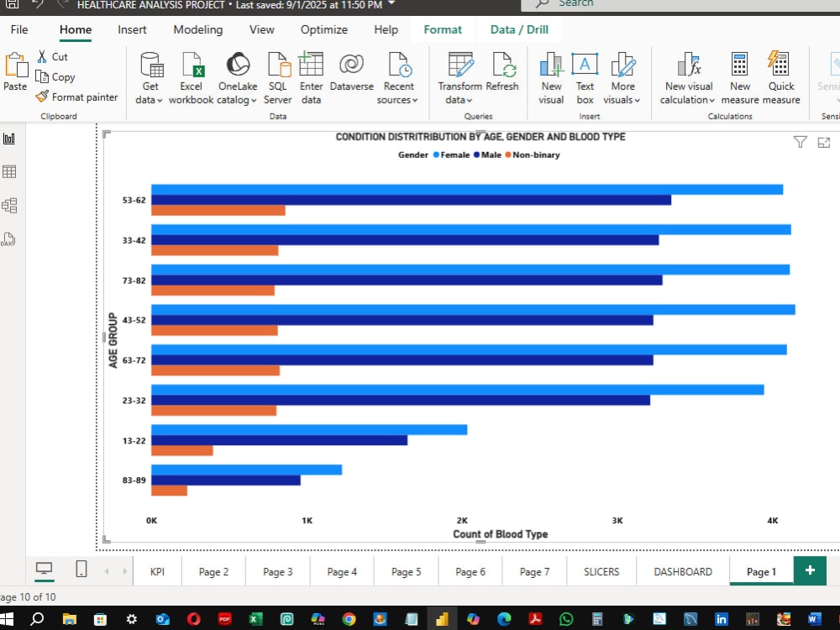Add a new report page

coord(810,570)
